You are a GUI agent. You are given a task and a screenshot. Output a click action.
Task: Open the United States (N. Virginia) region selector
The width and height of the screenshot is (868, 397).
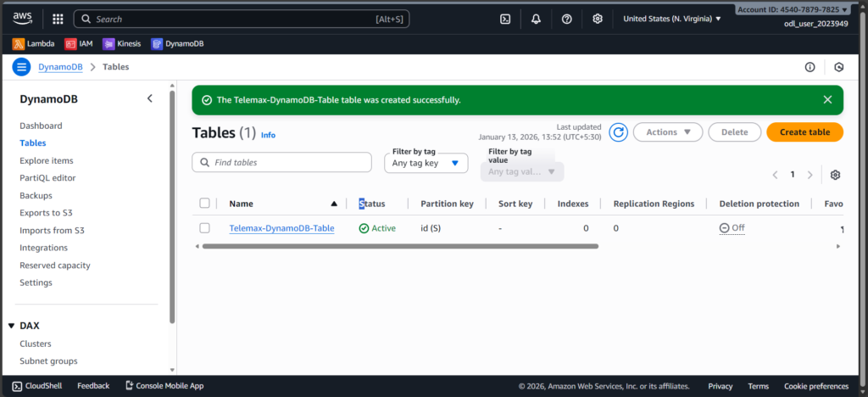672,19
